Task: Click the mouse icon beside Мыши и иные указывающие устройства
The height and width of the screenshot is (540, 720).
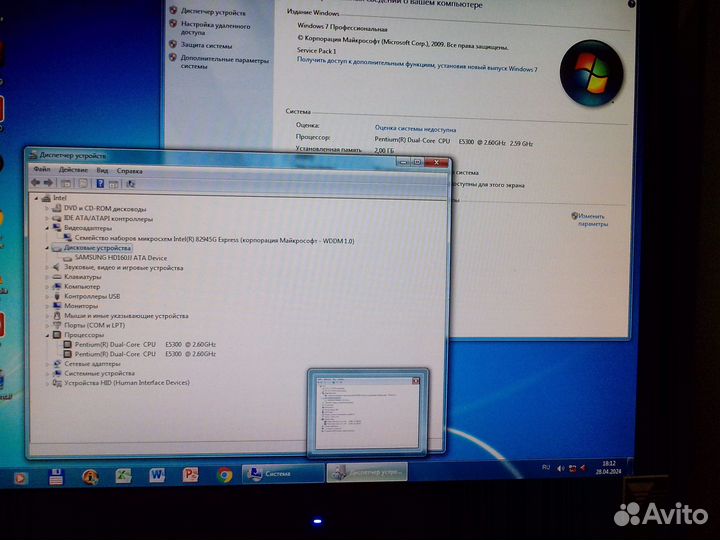Action: pos(57,315)
